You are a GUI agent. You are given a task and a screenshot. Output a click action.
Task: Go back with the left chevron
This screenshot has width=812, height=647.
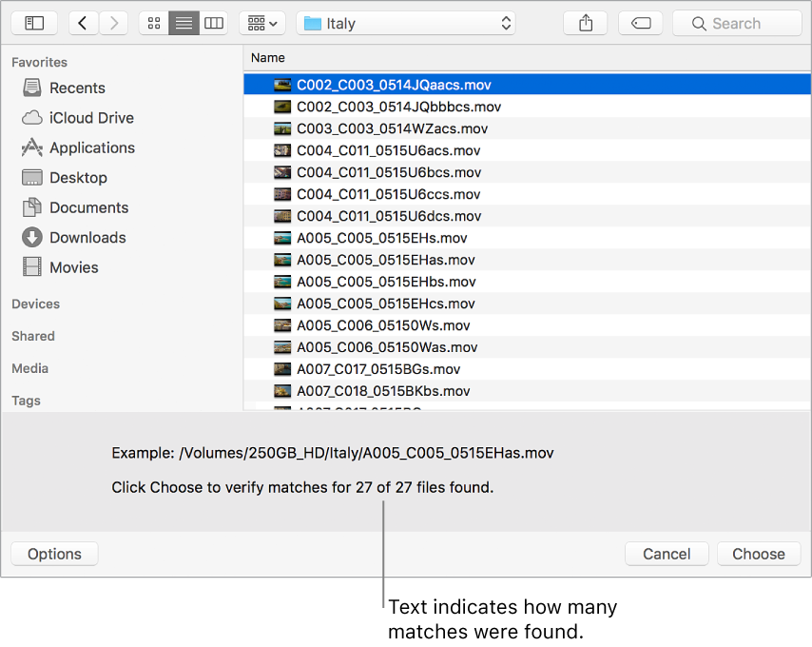pyautogui.click(x=83, y=24)
